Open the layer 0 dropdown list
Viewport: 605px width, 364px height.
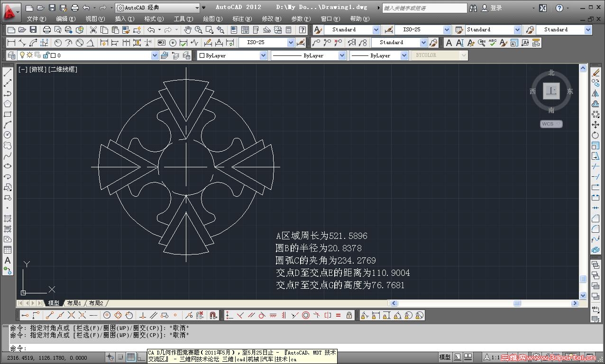pos(155,55)
